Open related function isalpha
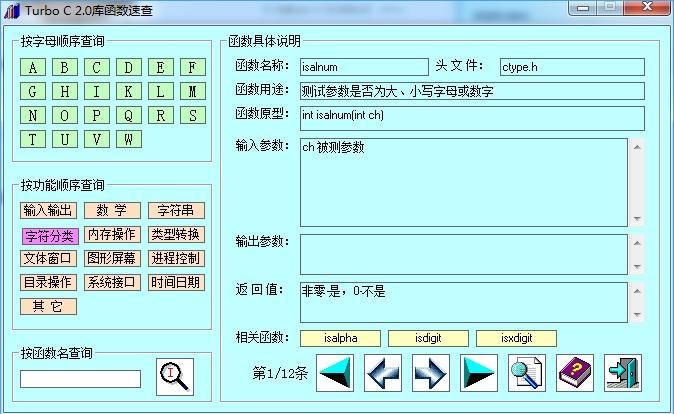 (340, 338)
